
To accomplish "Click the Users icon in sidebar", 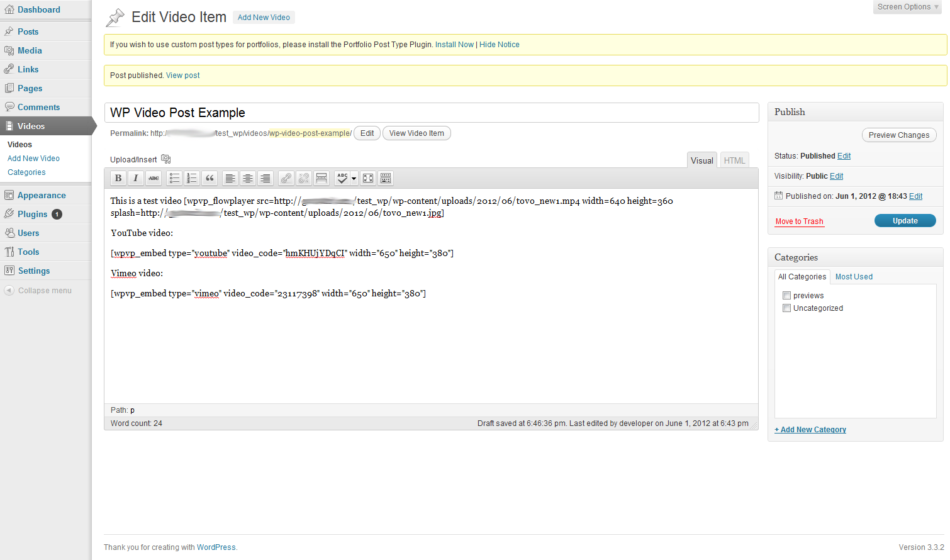I will [x=9, y=233].
